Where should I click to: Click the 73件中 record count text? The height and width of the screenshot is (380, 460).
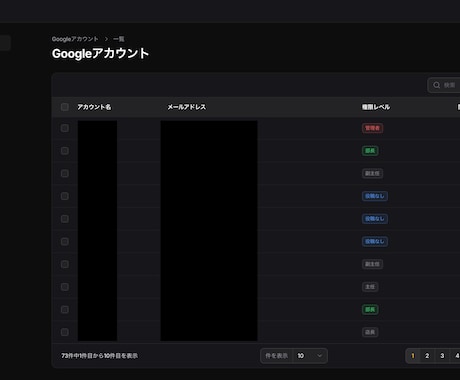99,356
